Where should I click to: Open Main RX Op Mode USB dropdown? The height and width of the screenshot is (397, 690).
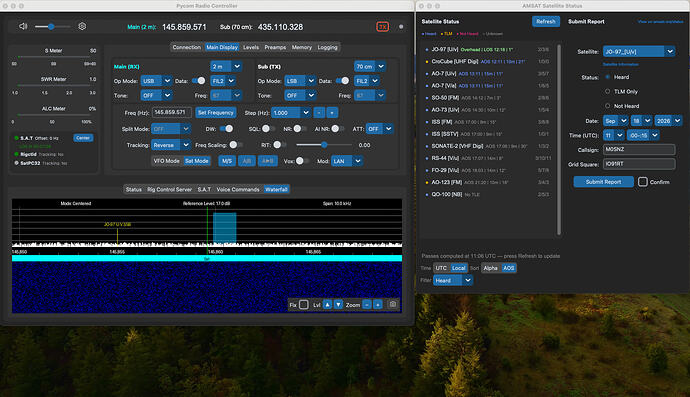click(156, 81)
